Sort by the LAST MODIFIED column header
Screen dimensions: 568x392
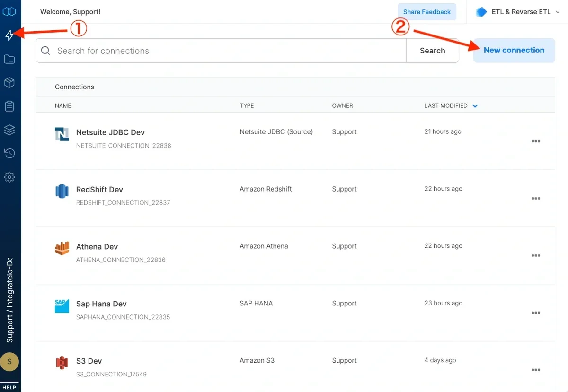tap(446, 106)
